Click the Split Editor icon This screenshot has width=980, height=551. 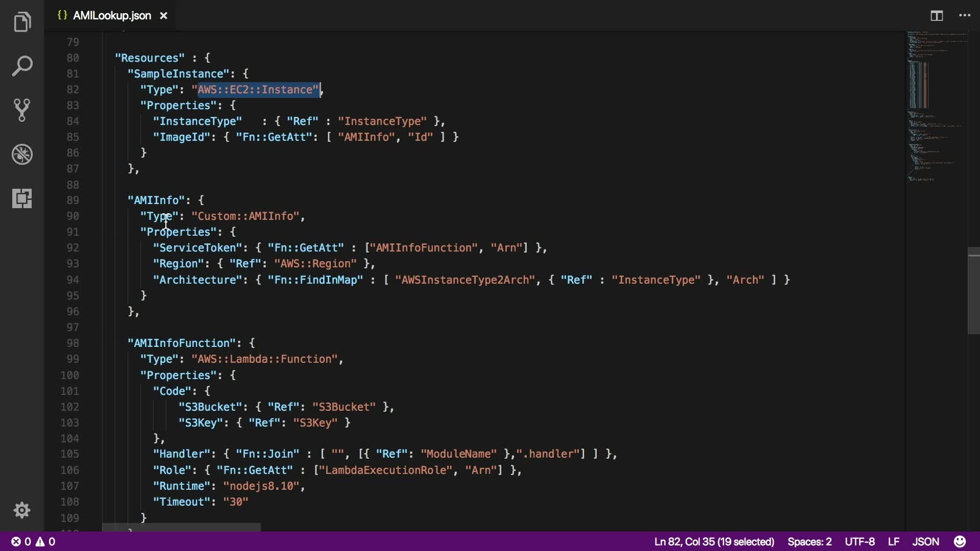[937, 16]
